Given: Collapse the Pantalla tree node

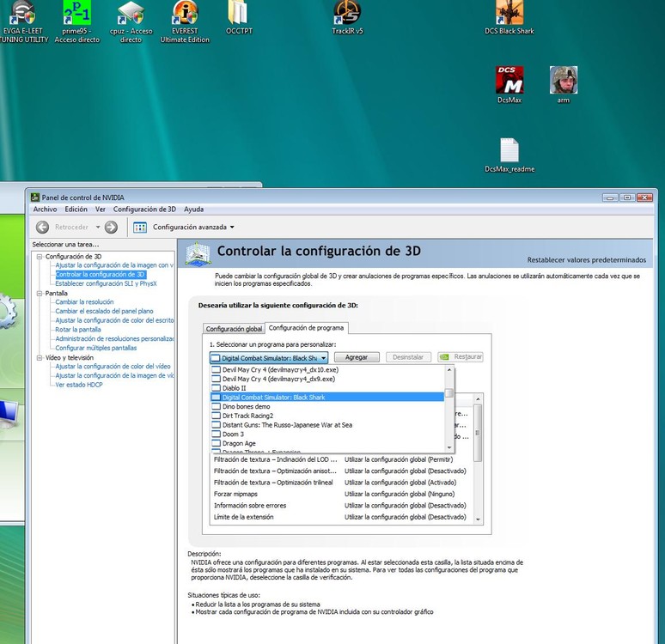Looking at the screenshot, I should coord(40,294).
